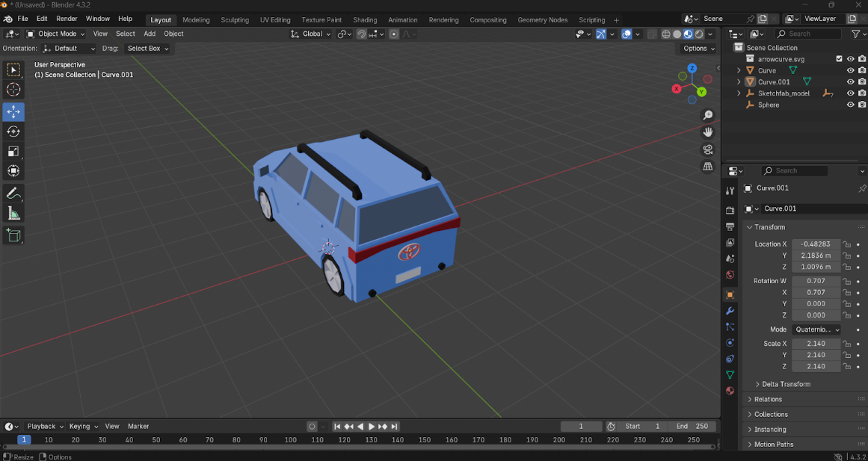This screenshot has width=868, height=461.
Task: Switch to the Shading workspace tab
Action: click(365, 20)
